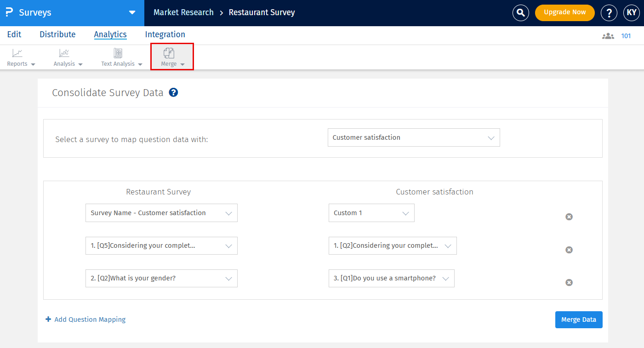644x348 pixels.
Task: Switch to the Distribute tab
Action: pos(57,34)
